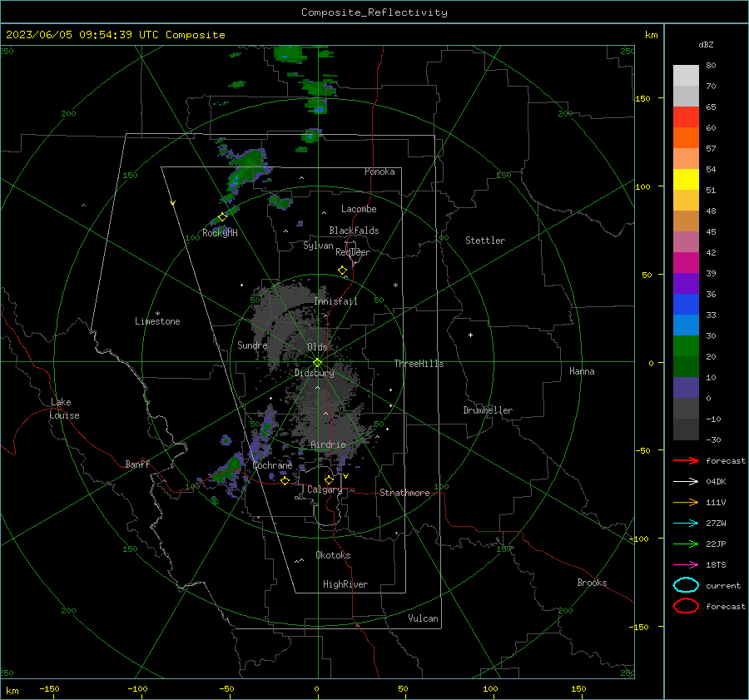Click the ThreeHills map label

(419, 364)
